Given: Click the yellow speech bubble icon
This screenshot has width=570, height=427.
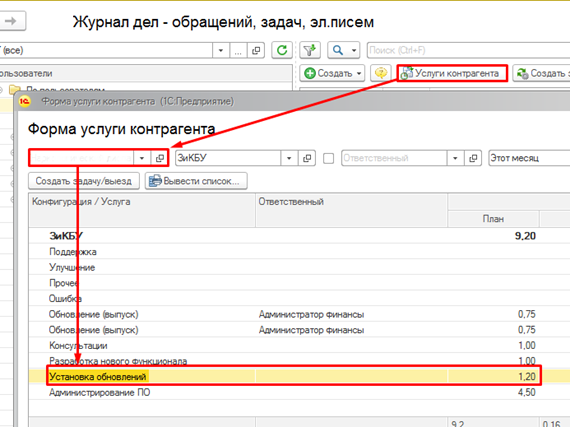Looking at the screenshot, I should pos(381,73).
